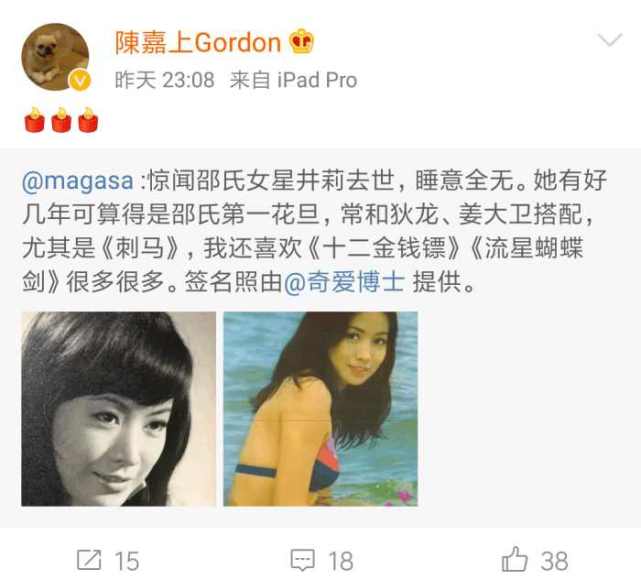View the black-and-white portrait photo
The image size is (641, 580).
tap(119, 409)
